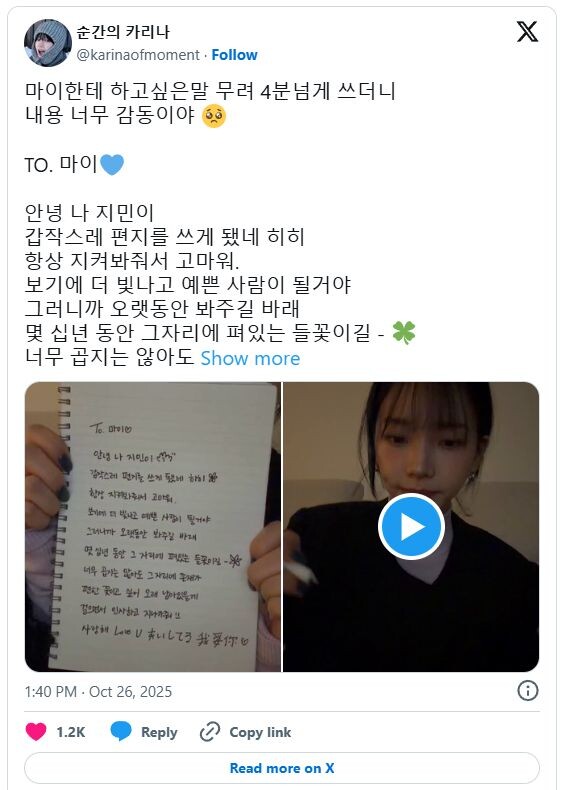Click the tweet body text starting 마이한테
Screen dimensions: 565x790
(210, 103)
